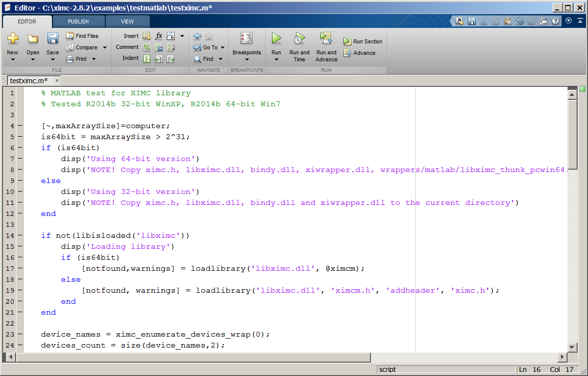Open the Compare dropdown
The height and width of the screenshot is (376, 588).
point(104,47)
